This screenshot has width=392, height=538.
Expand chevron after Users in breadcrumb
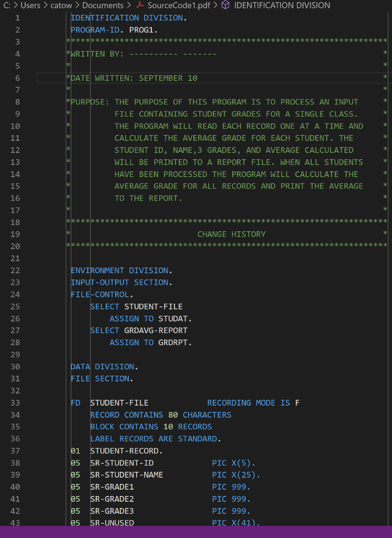(45, 5)
